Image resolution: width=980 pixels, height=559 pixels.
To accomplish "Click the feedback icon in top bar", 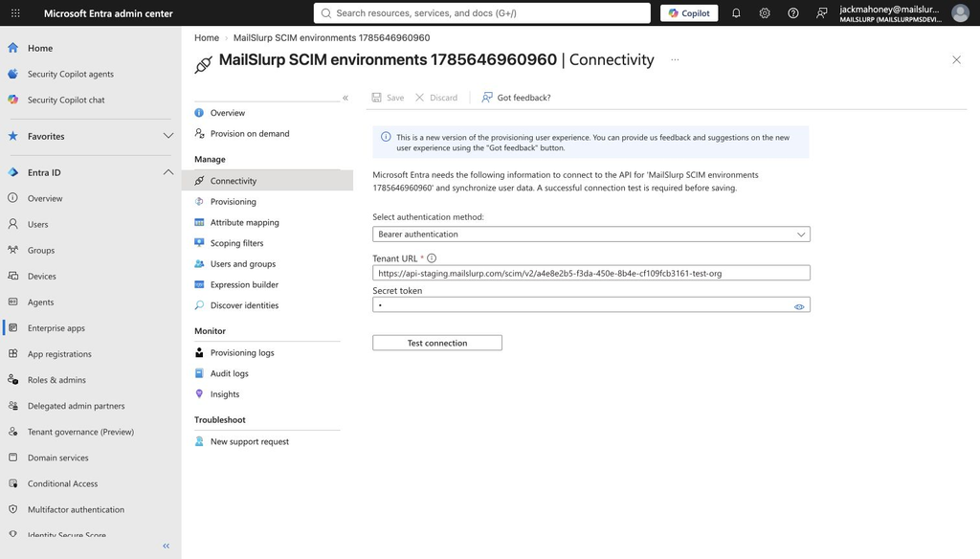I will click(822, 13).
